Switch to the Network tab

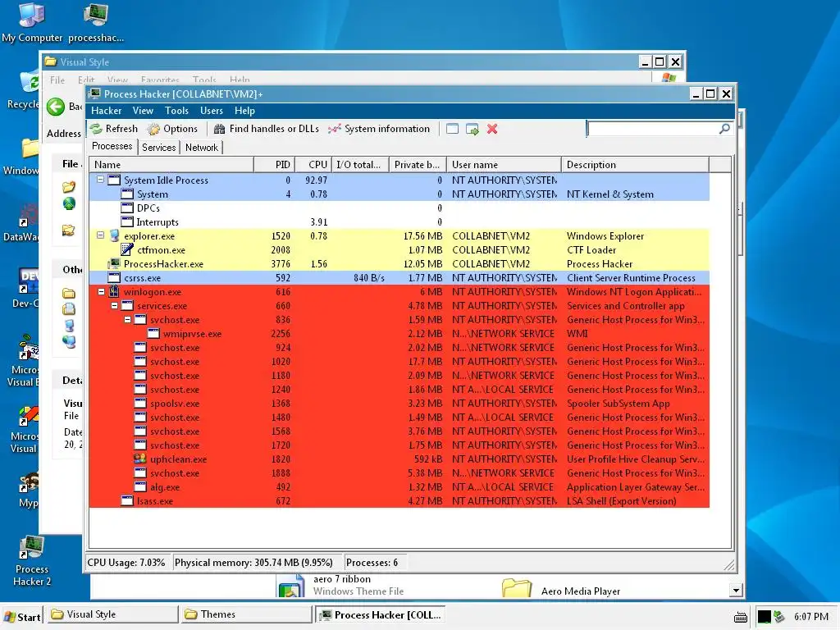pyautogui.click(x=202, y=148)
